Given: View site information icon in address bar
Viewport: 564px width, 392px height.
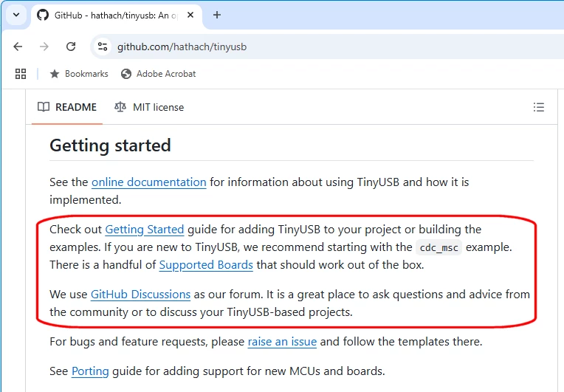Looking at the screenshot, I should (x=103, y=47).
